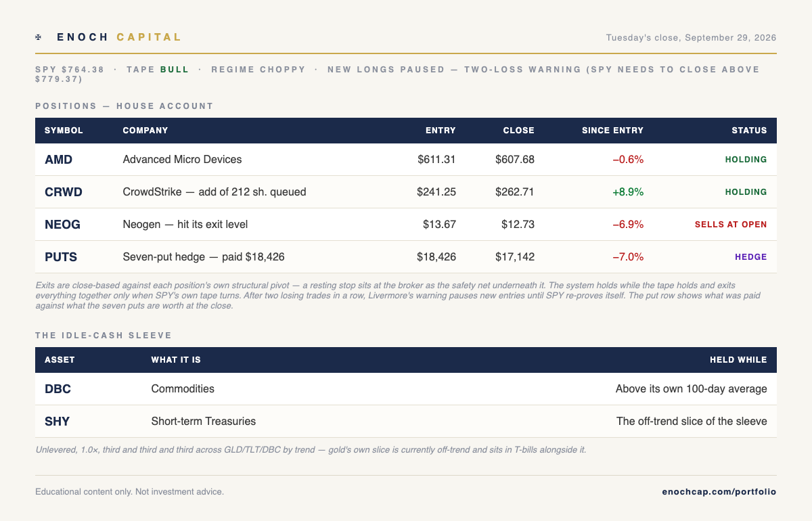This screenshot has width=812, height=521.
Task: Click the 'Unlevered, 1.0×' sleeve footnote
Action: (311, 449)
